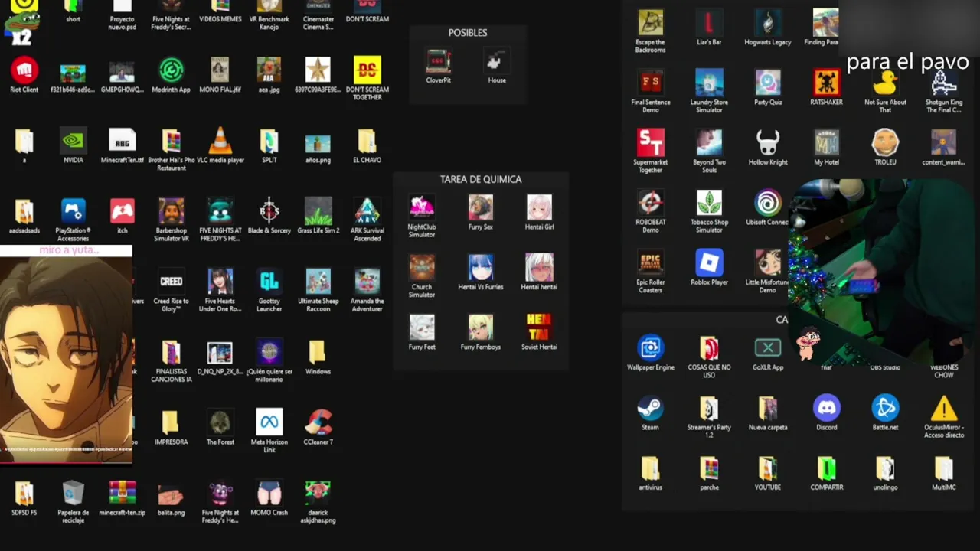Open Wallpaper Engine icon
980x551 pixels.
click(650, 348)
